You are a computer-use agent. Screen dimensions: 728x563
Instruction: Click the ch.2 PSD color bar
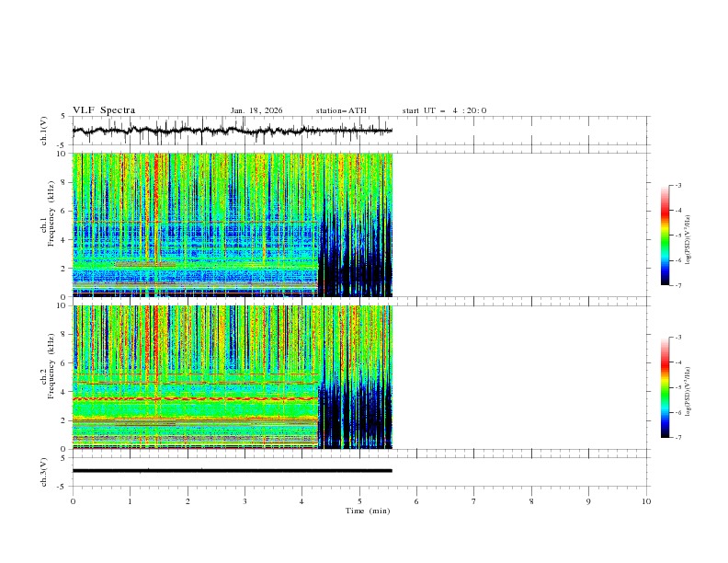click(x=665, y=387)
